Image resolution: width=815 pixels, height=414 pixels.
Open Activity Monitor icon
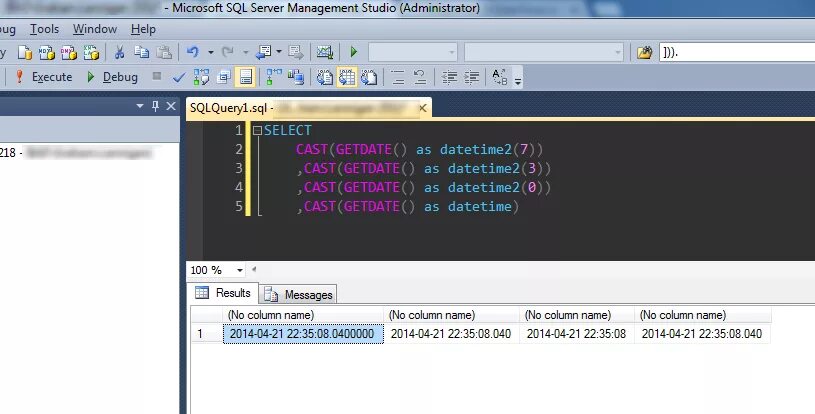coord(325,52)
